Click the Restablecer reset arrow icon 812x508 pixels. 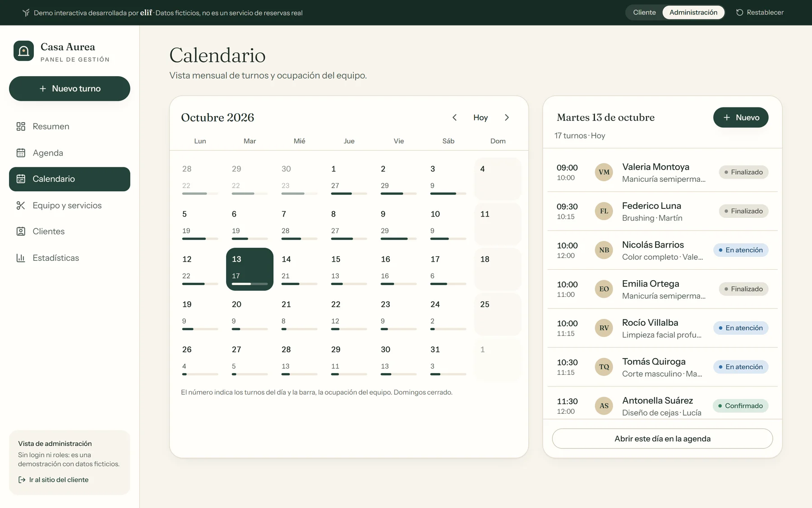[739, 13]
